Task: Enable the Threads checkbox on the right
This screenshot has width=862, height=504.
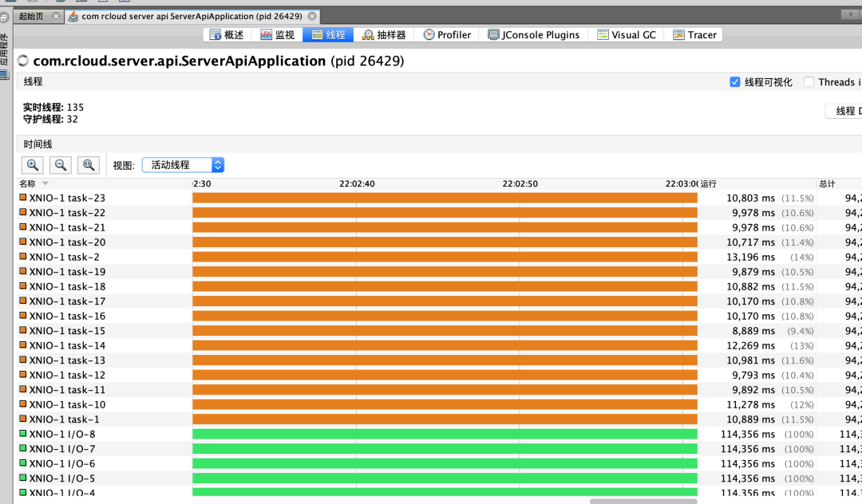Action: click(809, 82)
